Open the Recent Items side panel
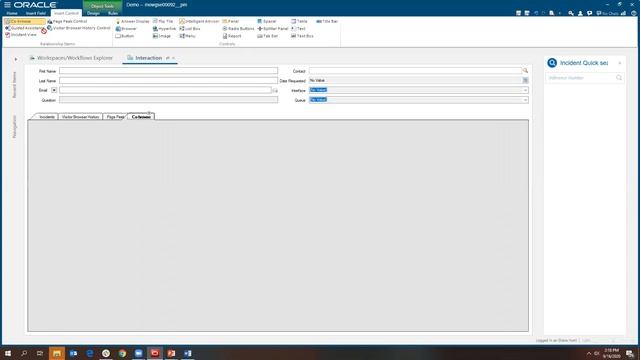This screenshot has height=360, width=640. tap(14, 84)
